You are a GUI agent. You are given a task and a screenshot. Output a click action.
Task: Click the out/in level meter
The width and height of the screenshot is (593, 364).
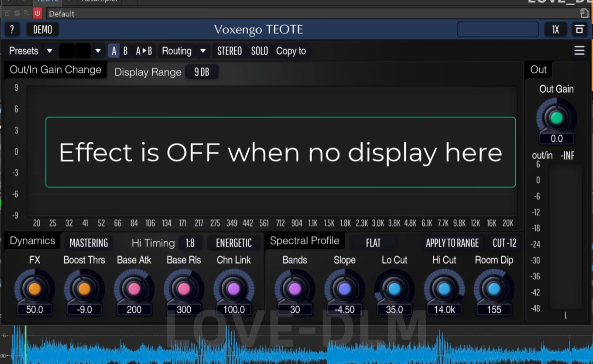click(566, 236)
